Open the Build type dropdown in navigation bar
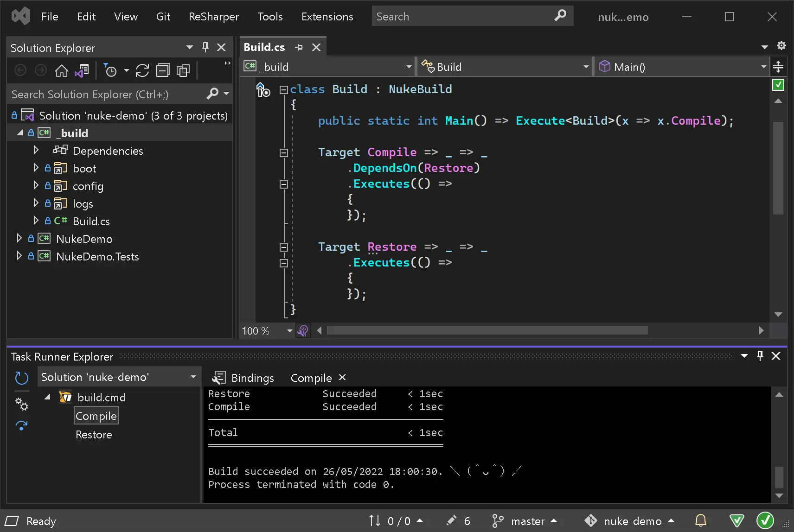Screen dimensions: 794x532 point(586,67)
